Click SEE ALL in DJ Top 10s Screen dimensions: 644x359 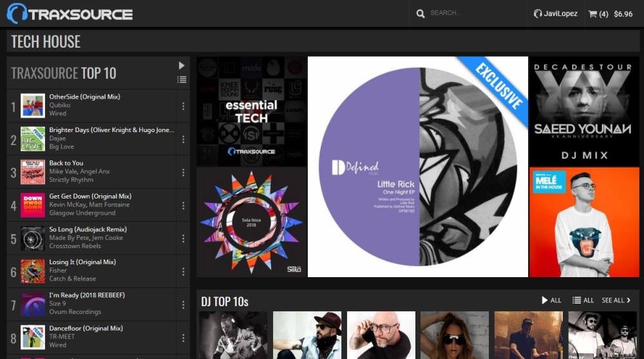click(616, 300)
